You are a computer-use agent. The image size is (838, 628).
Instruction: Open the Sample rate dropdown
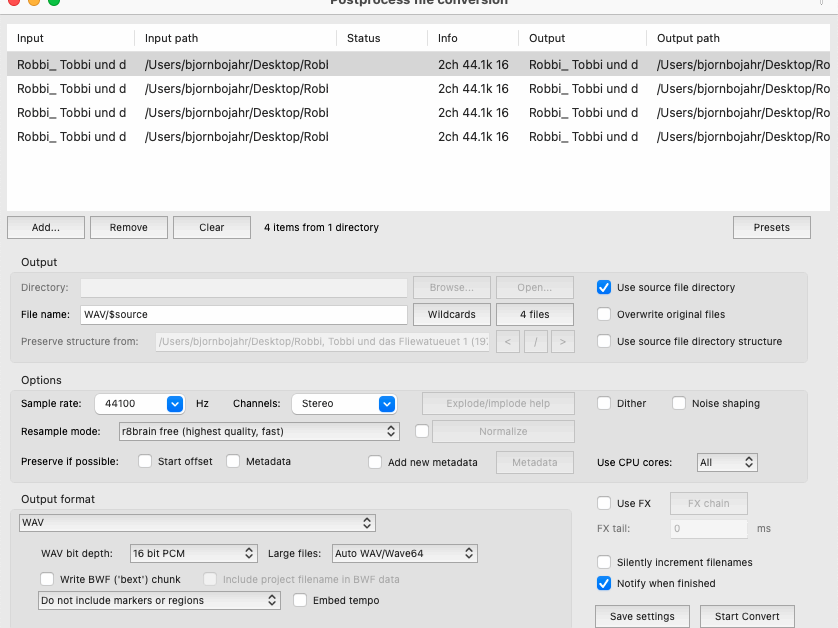(140, 403)
